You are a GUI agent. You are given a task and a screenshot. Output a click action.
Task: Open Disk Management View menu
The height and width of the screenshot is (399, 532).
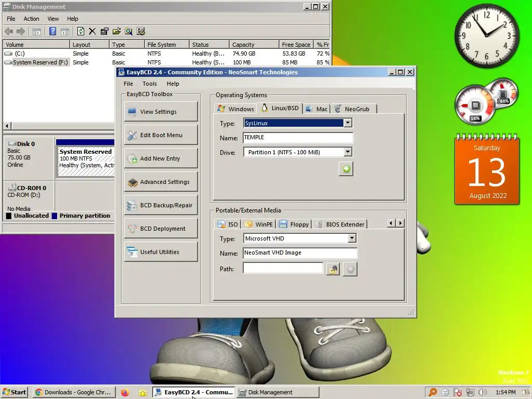point(53,19)
